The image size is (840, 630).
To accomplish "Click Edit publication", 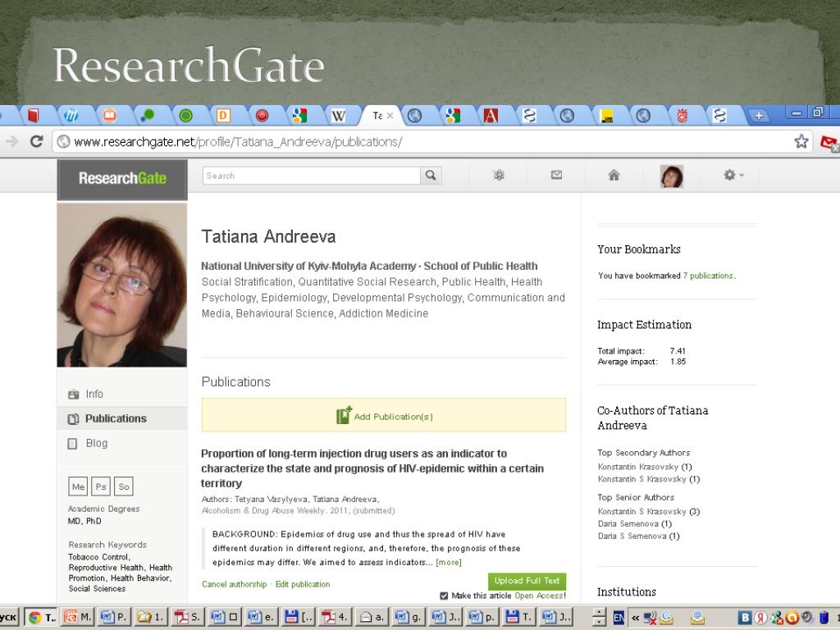I will click(303, 584).
